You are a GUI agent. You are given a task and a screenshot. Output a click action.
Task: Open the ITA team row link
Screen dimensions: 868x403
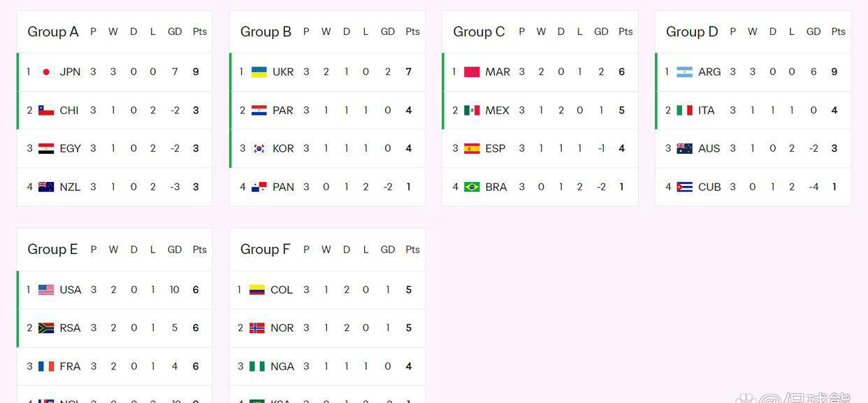(x=706, y=111)
